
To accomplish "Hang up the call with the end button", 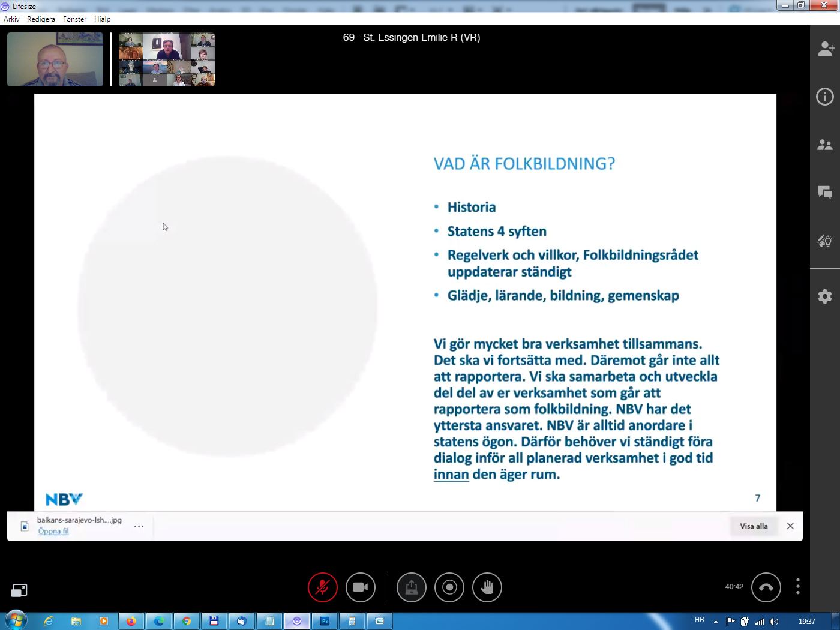I will click(x=766, y=587).
